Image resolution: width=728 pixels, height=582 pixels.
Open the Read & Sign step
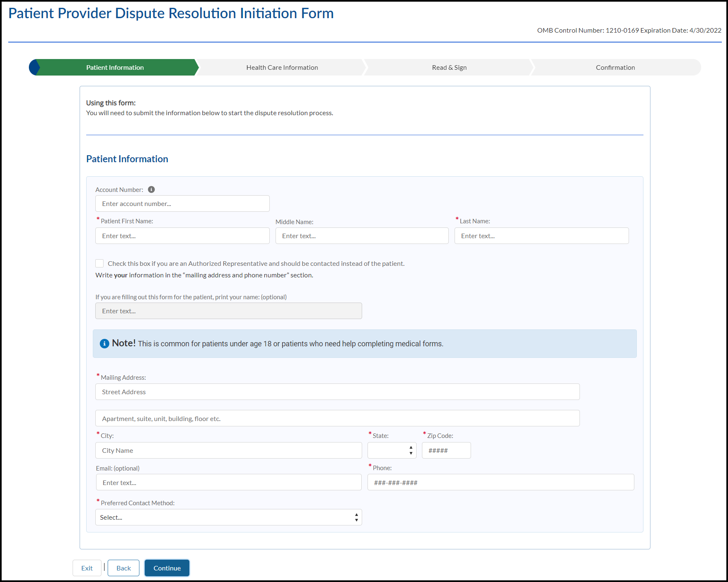point(449,67)
